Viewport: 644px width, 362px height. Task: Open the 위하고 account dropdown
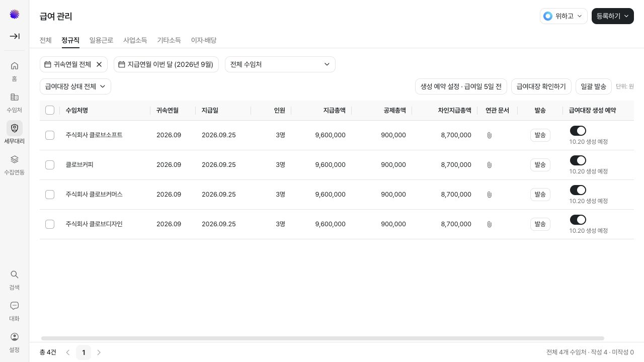click(563, 16)
